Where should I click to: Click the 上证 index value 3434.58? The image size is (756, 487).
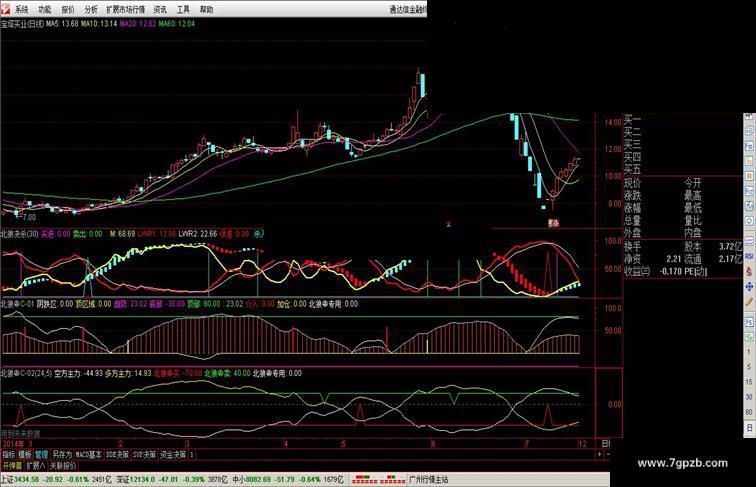coord(26,479)
